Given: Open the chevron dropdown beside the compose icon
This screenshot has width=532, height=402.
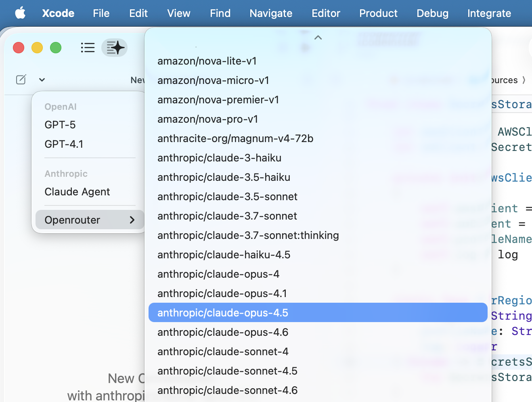Looking at the screenshot, I should coord(42,80).
